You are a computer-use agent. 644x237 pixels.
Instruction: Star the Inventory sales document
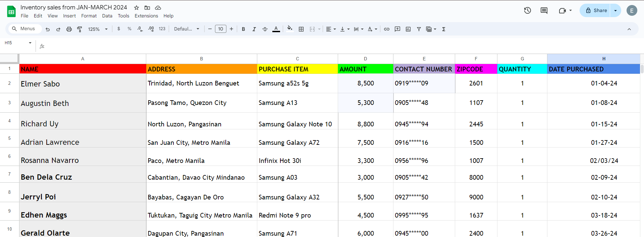coord(137,7)
